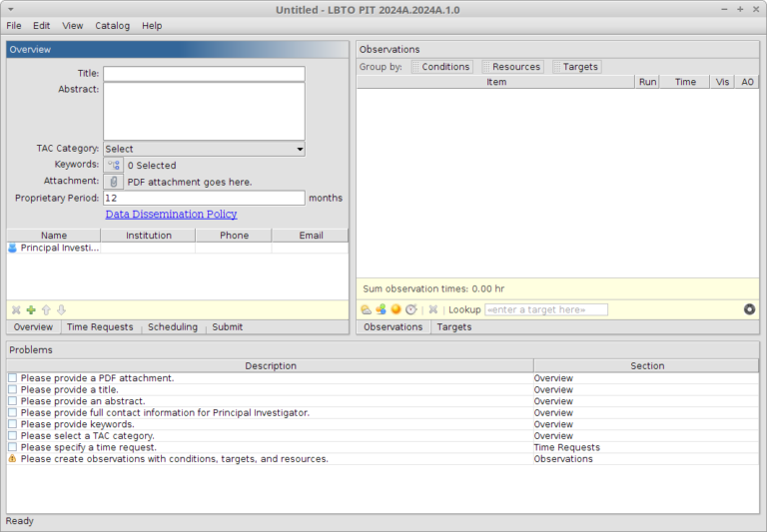Click the stopwatch observation time icon
This screenshot has height=532, width=767.
(x=410, y=309)
